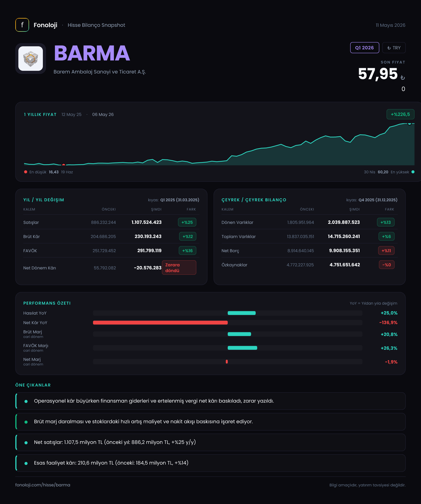
Task: Click the 16,43 lowest price value
Action: tap(54, 172)
